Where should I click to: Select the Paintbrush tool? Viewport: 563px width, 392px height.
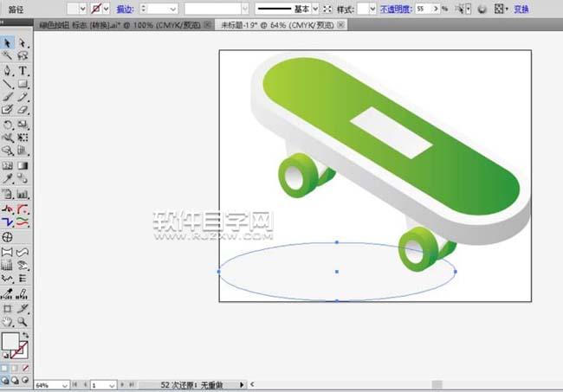tap(7, 97)
